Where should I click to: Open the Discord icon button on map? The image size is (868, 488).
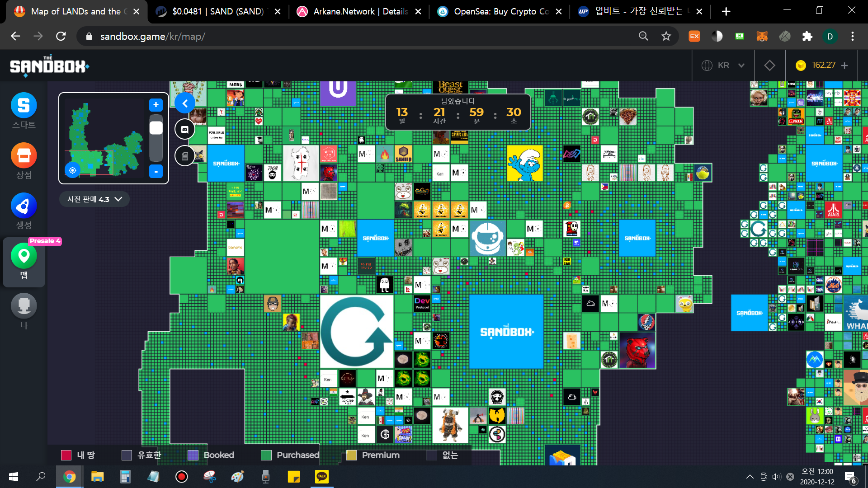(x=184, y=130)
